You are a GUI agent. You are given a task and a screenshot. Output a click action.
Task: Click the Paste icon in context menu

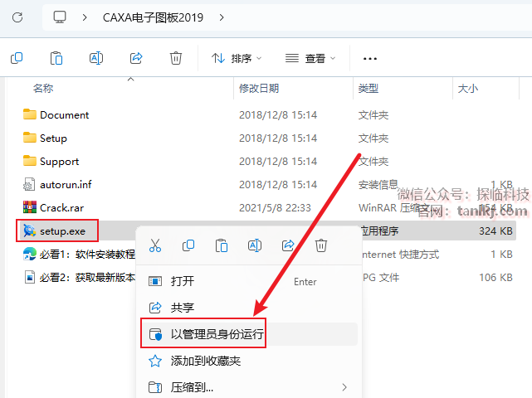pos(222,245)
